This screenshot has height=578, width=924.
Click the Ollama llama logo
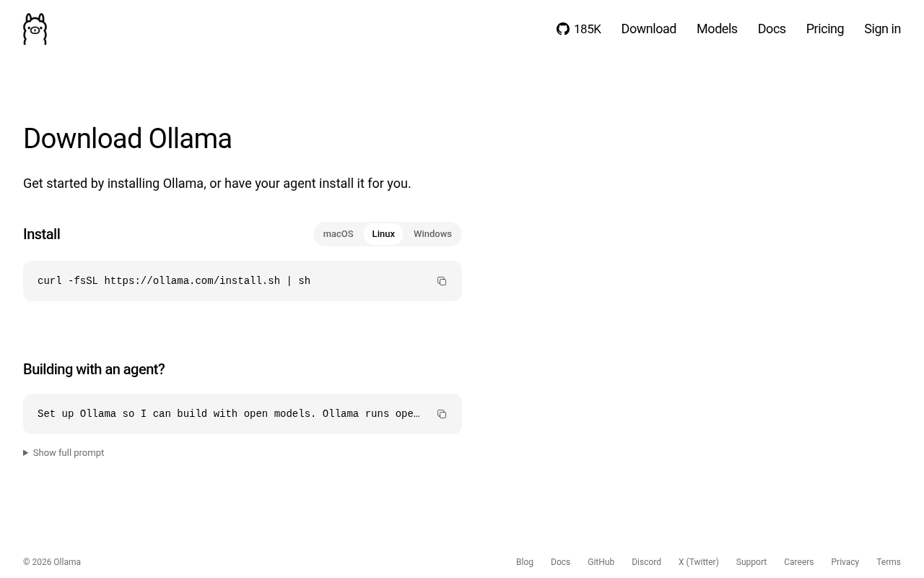[x=35, y=29]
